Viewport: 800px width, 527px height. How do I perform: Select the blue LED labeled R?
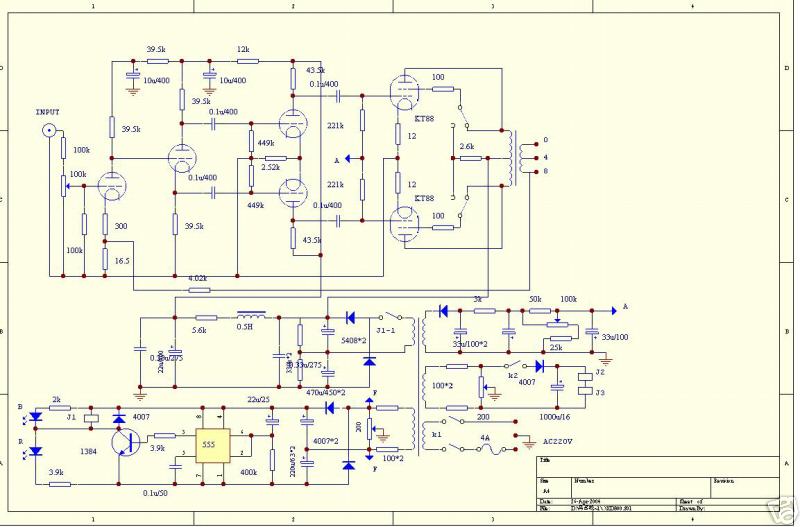[x=36, y=451]
